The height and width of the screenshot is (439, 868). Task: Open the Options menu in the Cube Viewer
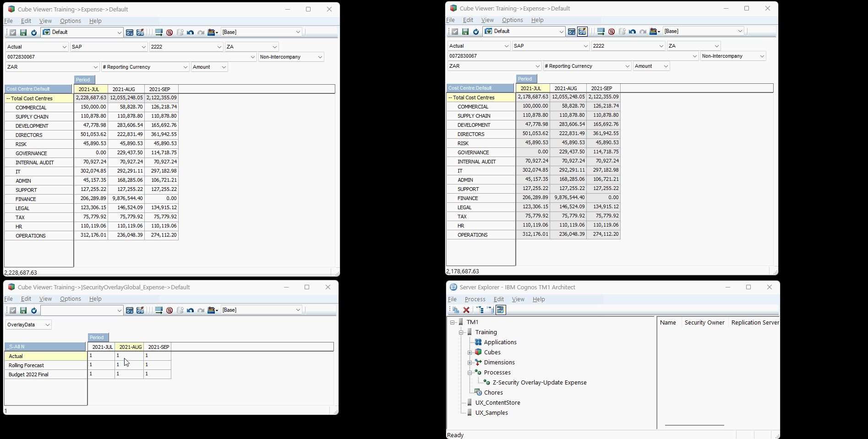(x=70, y=21)
